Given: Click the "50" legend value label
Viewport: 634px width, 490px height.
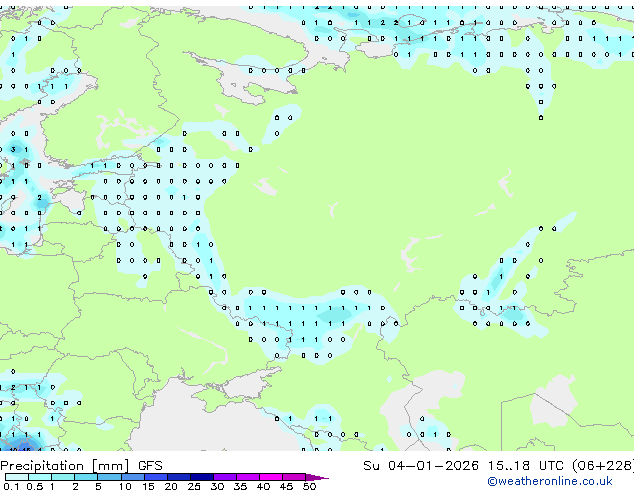Looking at the screenshot, I should pyautogui.click(x=310, y=486).
